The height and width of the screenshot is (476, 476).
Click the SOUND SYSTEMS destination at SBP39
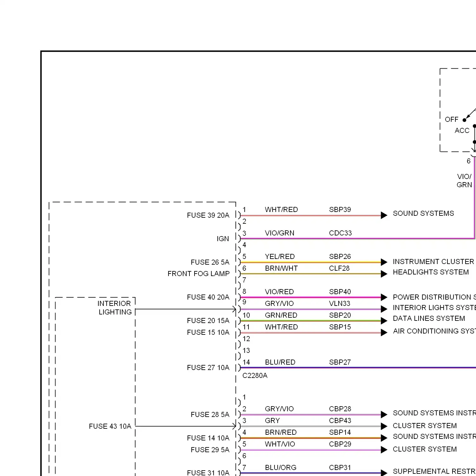(423, 213)
